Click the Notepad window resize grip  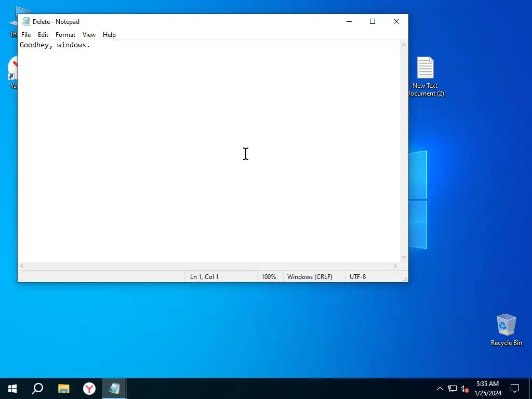(405, 279)
